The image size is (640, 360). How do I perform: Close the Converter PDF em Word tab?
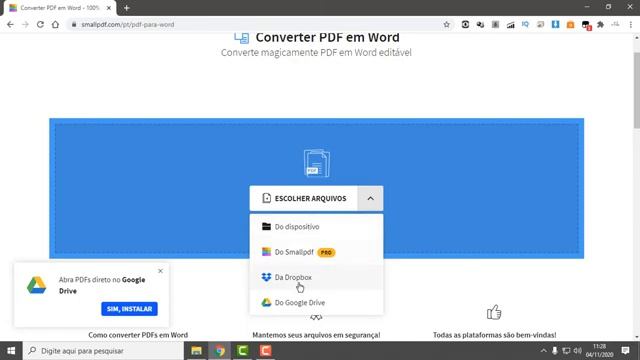click(109, 8)
